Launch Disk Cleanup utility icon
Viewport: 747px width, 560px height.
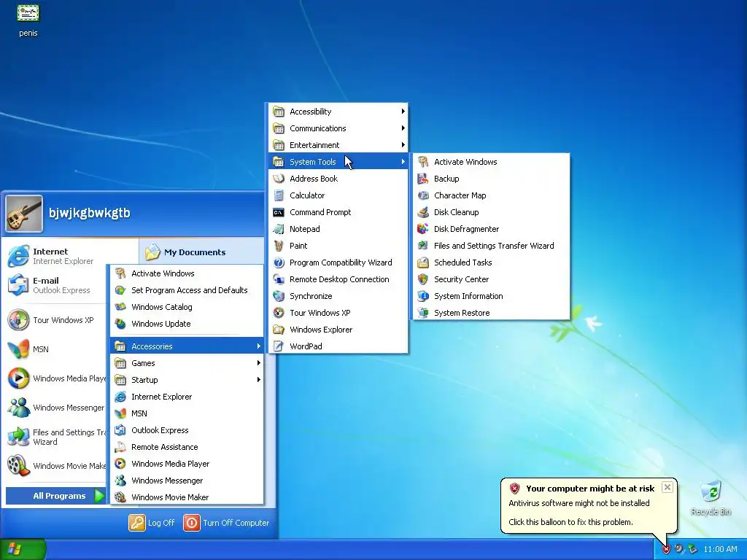[x=423, y=212]
